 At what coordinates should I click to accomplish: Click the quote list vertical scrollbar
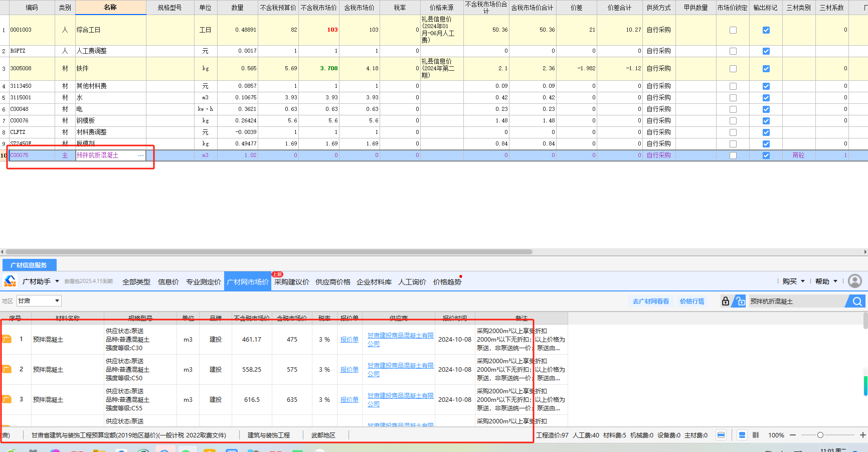(865, 321)
